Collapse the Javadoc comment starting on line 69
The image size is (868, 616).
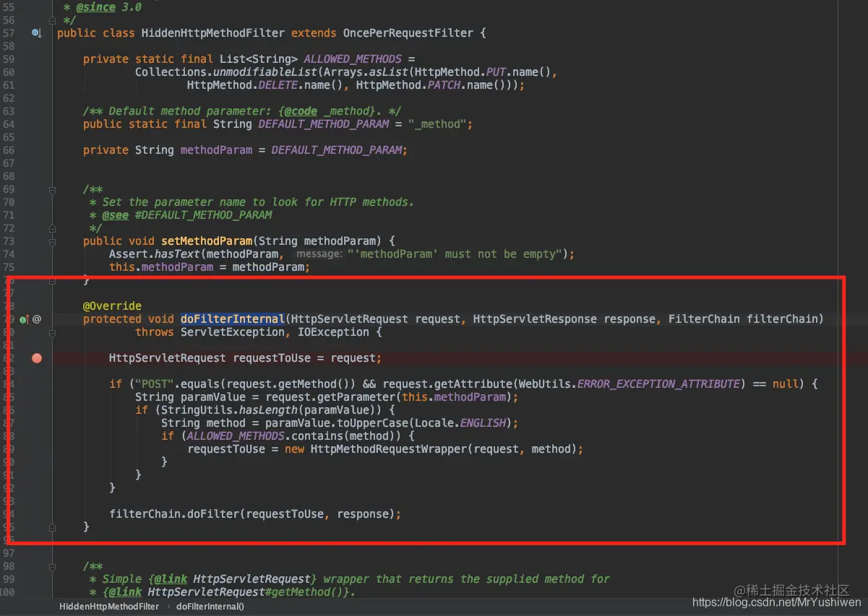[x=52, y=189]
